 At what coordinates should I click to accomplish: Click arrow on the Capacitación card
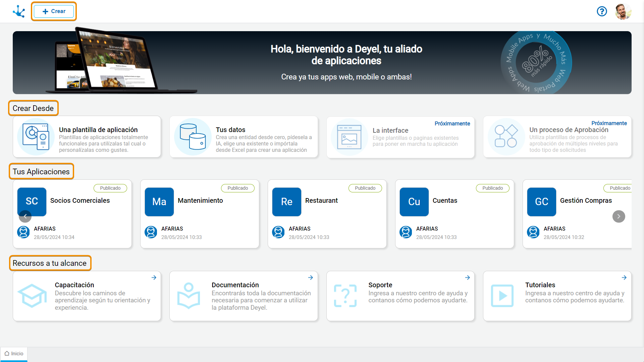click(x=154, y=278)
